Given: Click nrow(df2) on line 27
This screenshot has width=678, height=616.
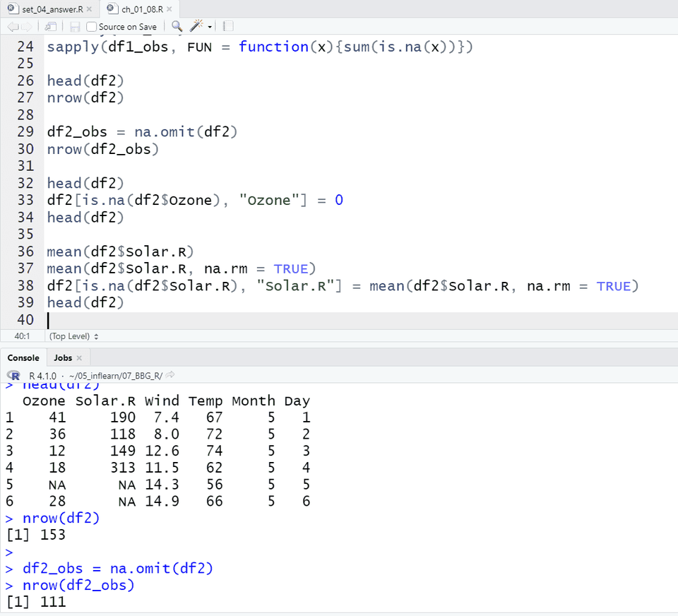Looking at the screenshot, I should coord(85,97).
